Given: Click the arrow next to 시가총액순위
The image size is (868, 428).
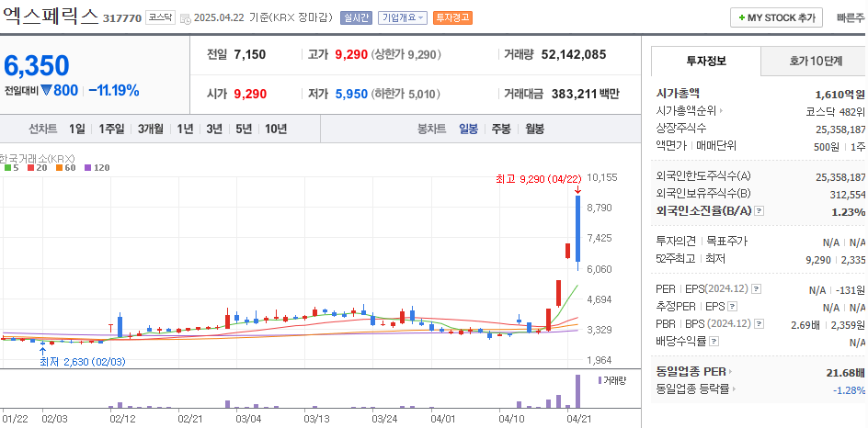Looking at the screenshot, I should [x=721, y=111].
